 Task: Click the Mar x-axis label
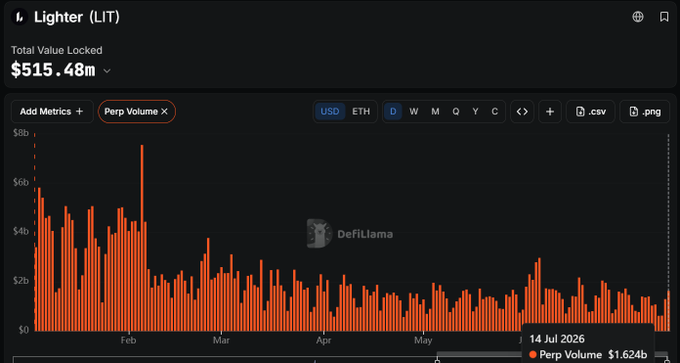point(221,340)
